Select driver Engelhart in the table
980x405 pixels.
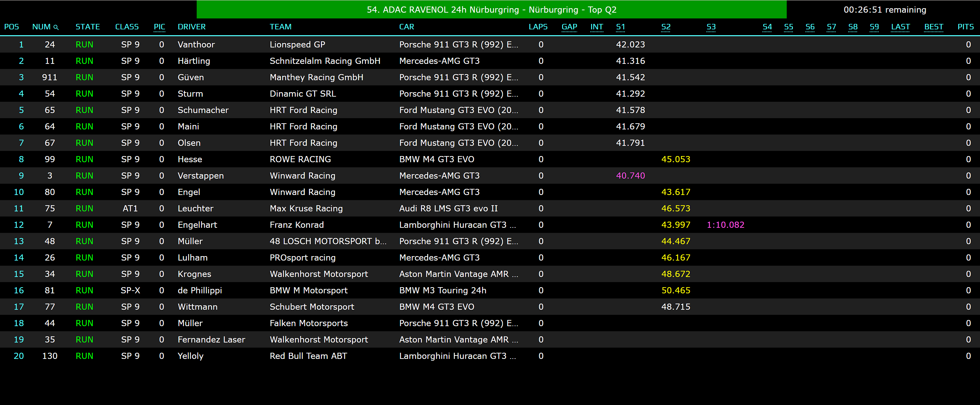tap(197, 225)
